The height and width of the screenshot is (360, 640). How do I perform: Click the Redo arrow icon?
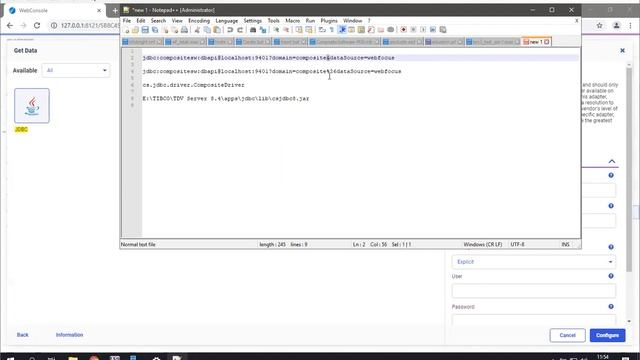(x=240, y=30)
